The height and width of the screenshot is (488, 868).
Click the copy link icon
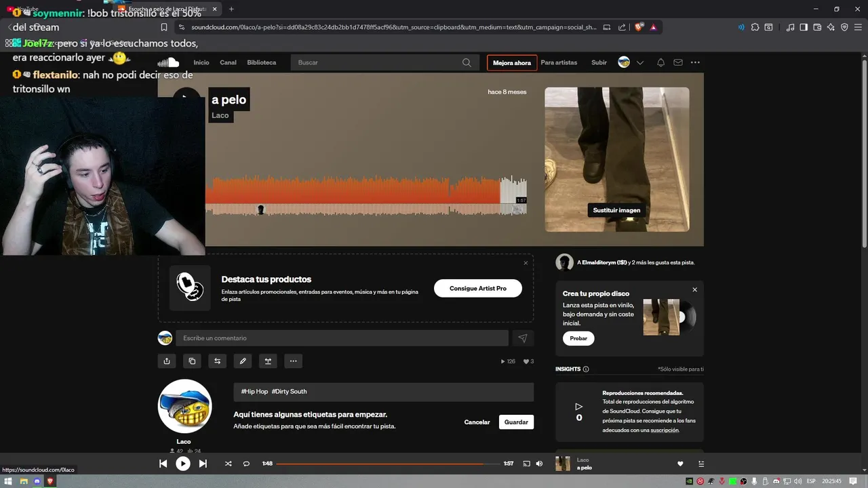(192, 361)
